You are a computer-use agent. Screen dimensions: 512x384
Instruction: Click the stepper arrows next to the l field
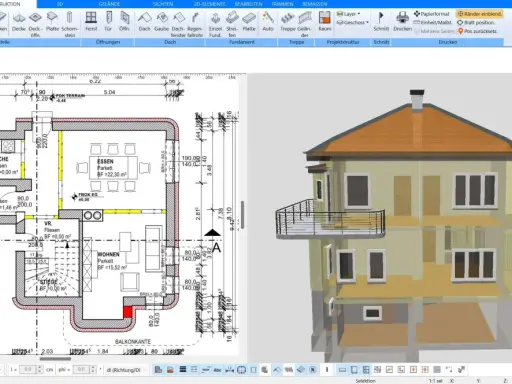[x=40, y=369]
